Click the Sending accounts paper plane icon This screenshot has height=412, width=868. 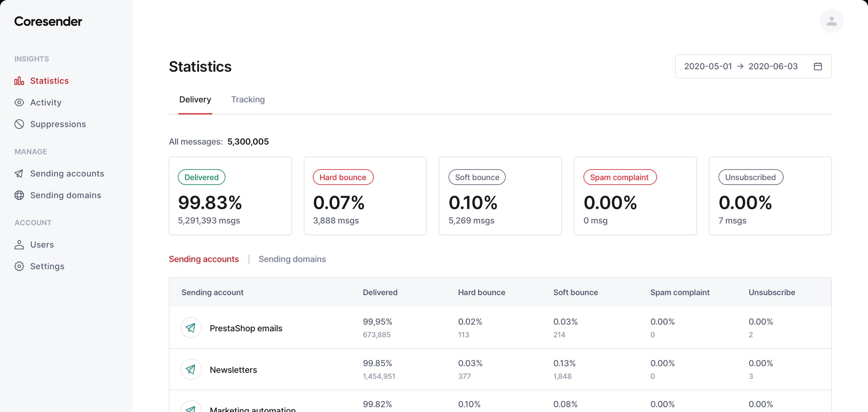pyautogui.click(x=19, y=174)
